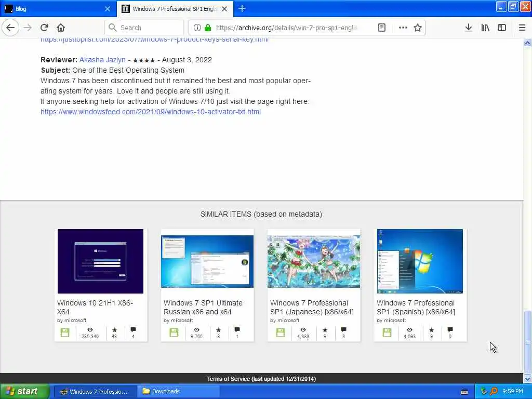Open Windows 7 Professional Japanese thumbnail

(314, 261)
